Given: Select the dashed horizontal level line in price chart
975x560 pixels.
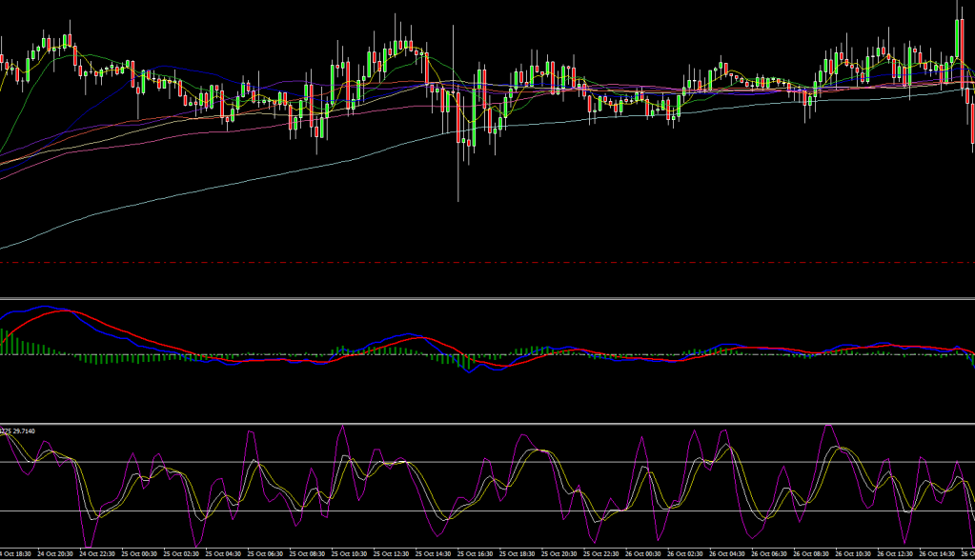Looking at the screenshot, I should (x=487, y=261).
